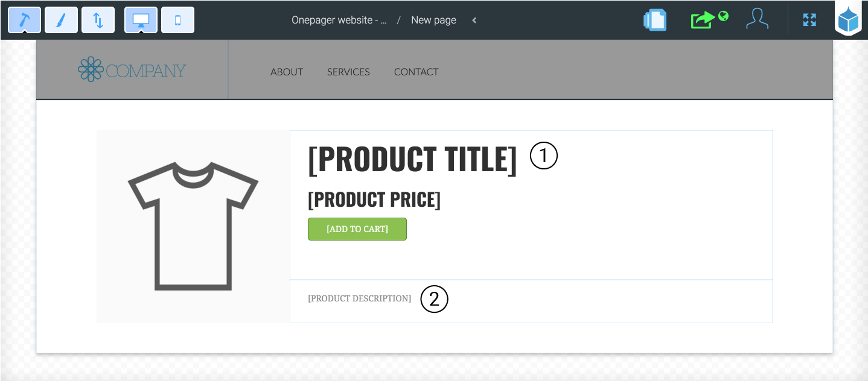The width and height of the screenshot is (868, 381).
Task: Click the T-shirt product image
Action: 193,226
